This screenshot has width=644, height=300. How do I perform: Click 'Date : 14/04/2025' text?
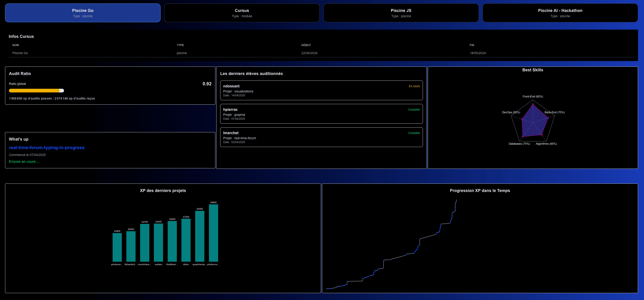[x=234, y=95]
